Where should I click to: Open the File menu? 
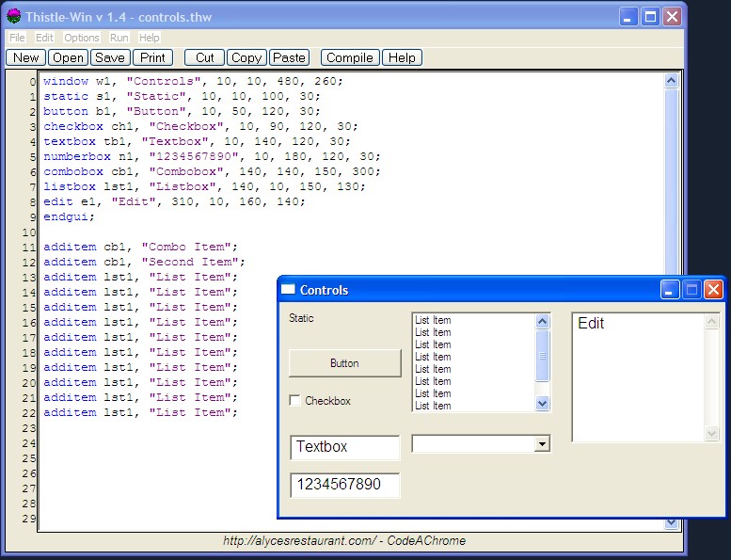pos(17,38)
